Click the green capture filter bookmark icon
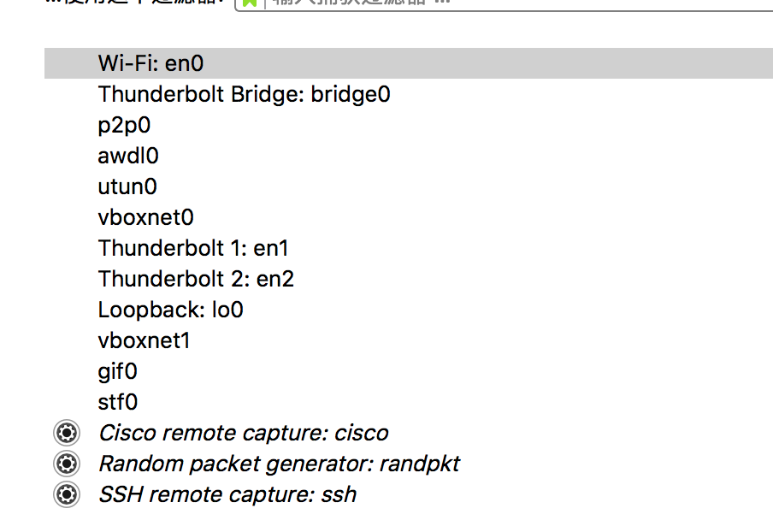This screenshot has height=532, width=773. click(251, 3)
